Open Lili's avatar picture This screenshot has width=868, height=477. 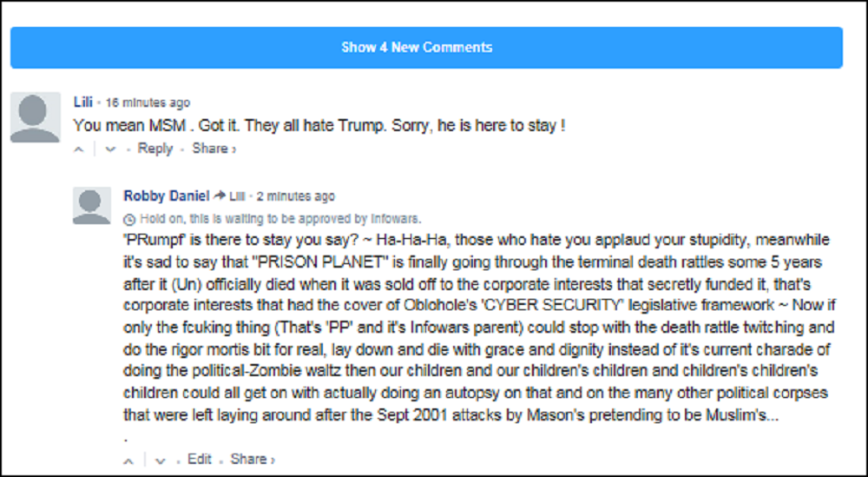[x=35, y=117]
